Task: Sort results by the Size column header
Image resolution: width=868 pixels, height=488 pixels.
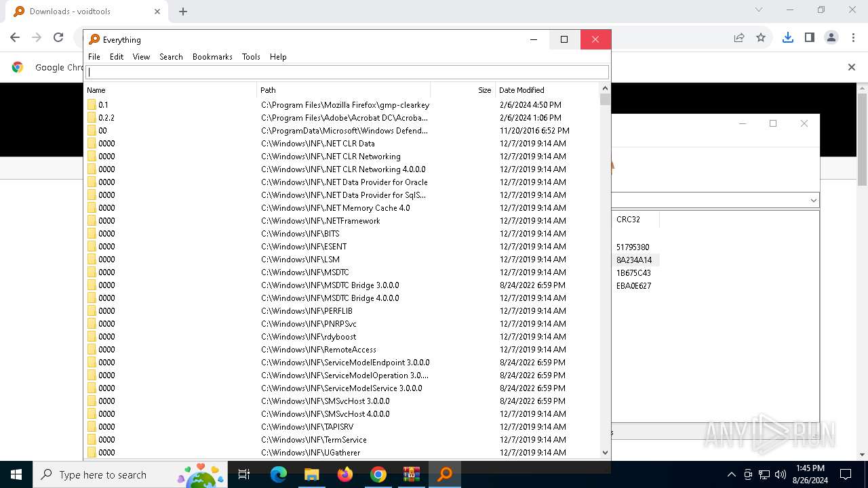Action: pos(462,90)
